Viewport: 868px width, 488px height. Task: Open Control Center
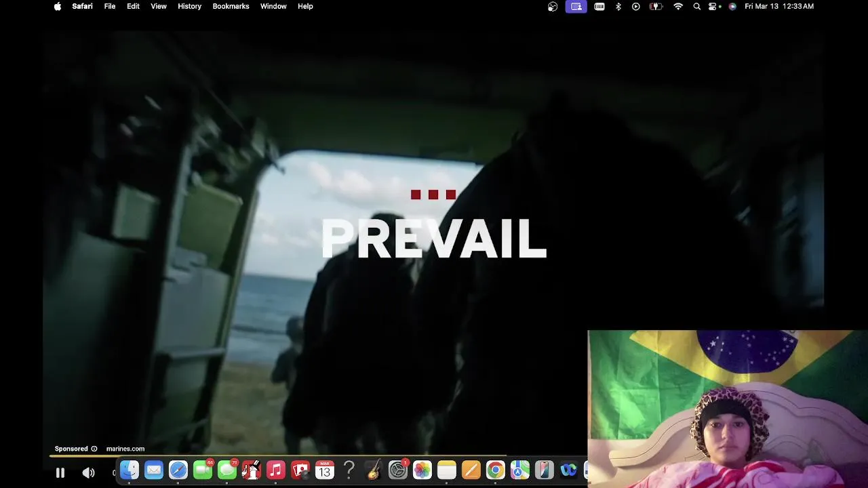(x=713, y=6)
